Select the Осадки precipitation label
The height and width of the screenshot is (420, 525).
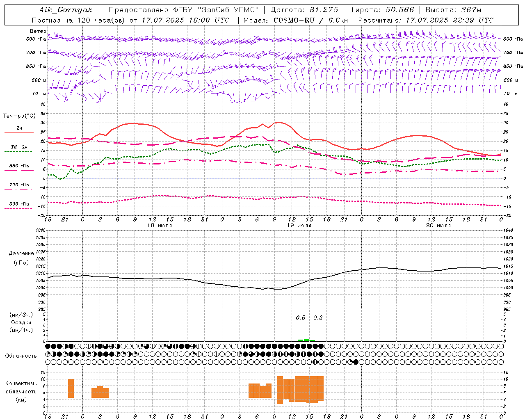click(21, 322)
